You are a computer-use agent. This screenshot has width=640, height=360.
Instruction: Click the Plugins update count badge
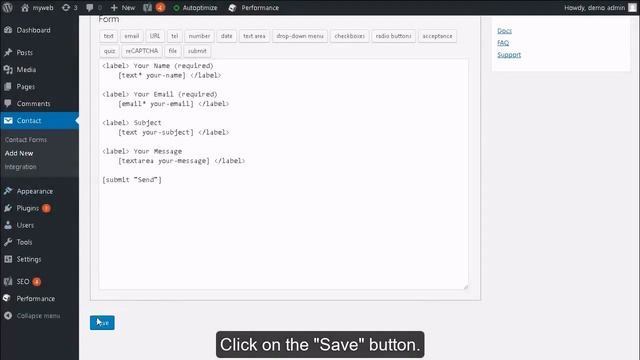tap(46, 208)
